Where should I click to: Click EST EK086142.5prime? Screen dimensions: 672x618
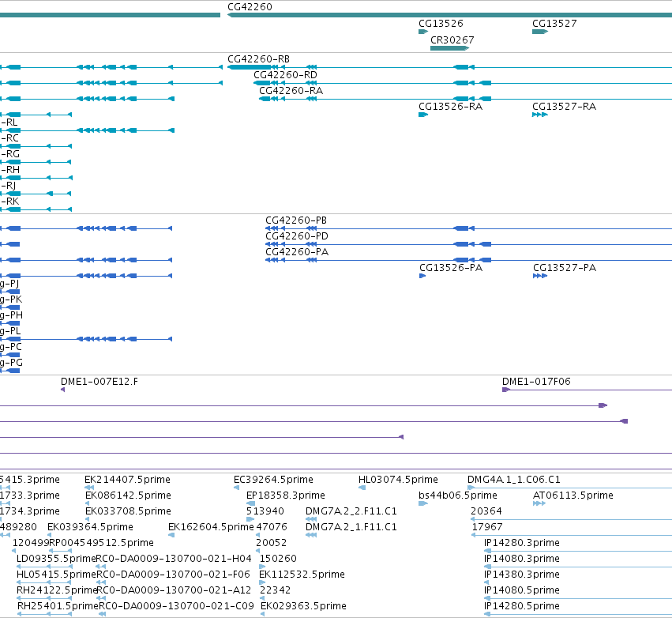[x=128, y=496]
